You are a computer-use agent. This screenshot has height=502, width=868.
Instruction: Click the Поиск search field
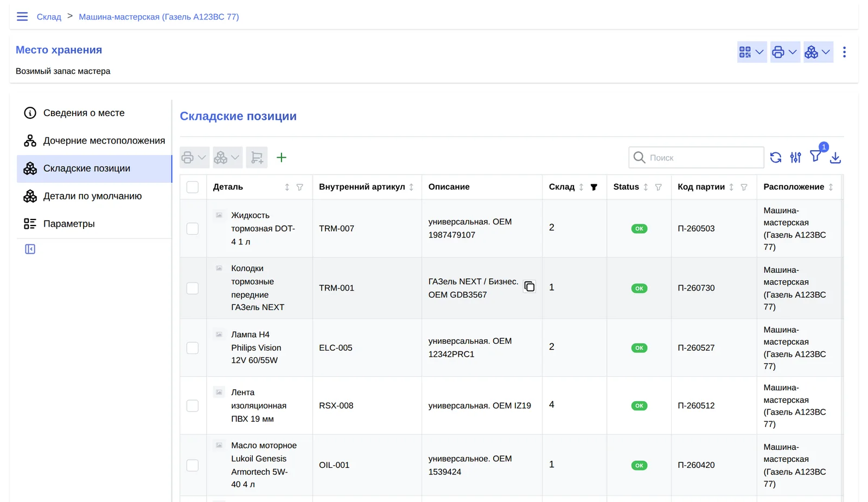click(696, 158)
